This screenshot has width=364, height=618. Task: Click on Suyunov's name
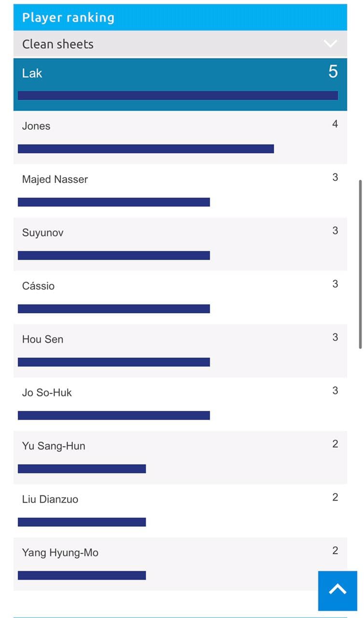[43, 233]
